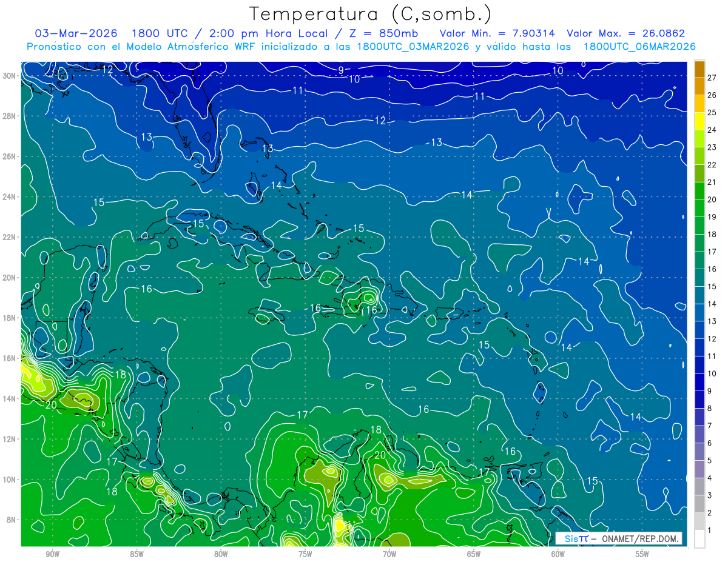
Task: Click the 8N latitude label
Action: (x=12, y=520)
